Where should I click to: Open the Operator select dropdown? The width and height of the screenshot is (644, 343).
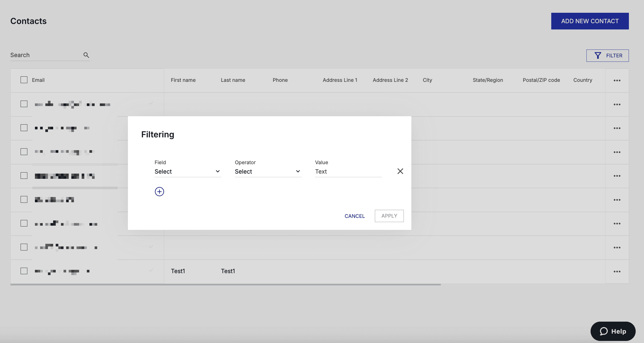(268, 171)
